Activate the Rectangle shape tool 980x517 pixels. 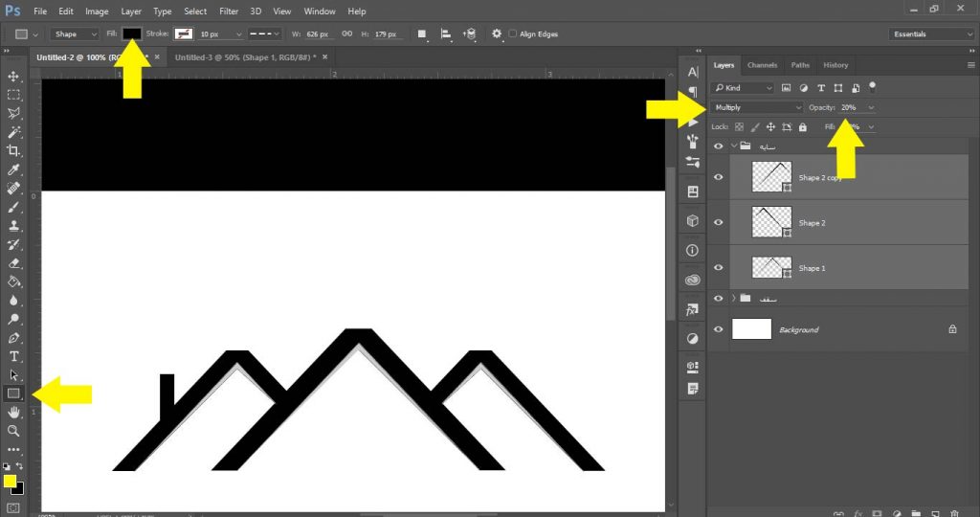[x=13, y=393]
